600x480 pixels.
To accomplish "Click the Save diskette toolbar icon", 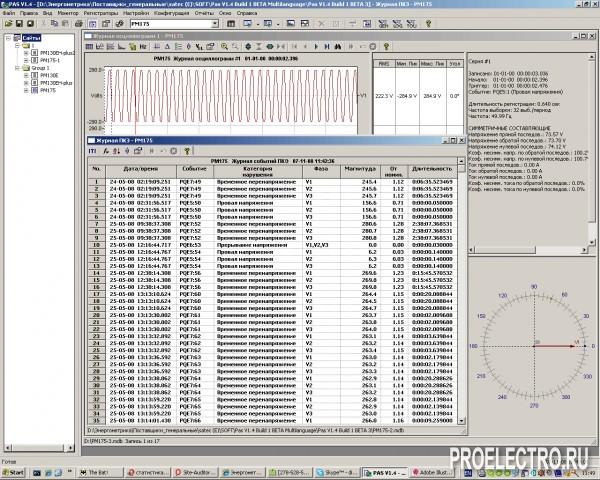I will 18,25.
